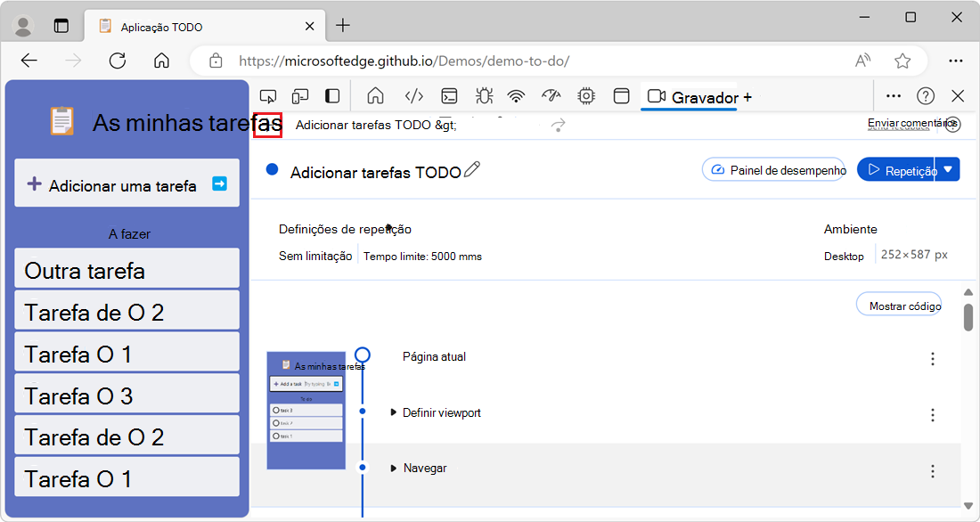The width and height of the screenshot is (980, 522).
Task: Click Adicionar uma tarefa input field
Action: click(127, 183)
